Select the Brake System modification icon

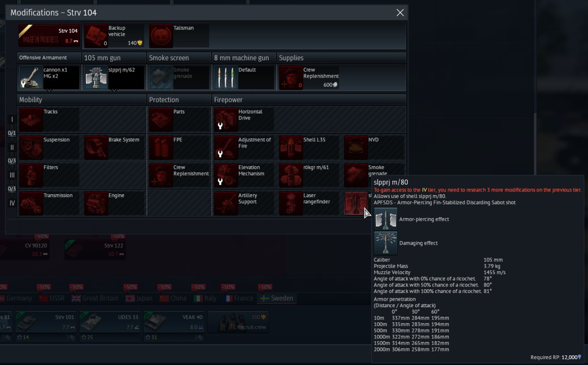[96, 147]
